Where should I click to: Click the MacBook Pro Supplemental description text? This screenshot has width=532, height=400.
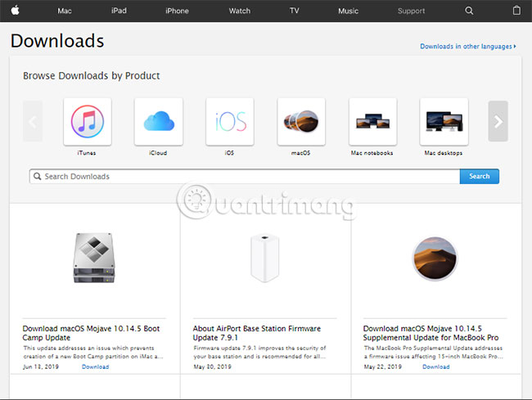point(433,353)
